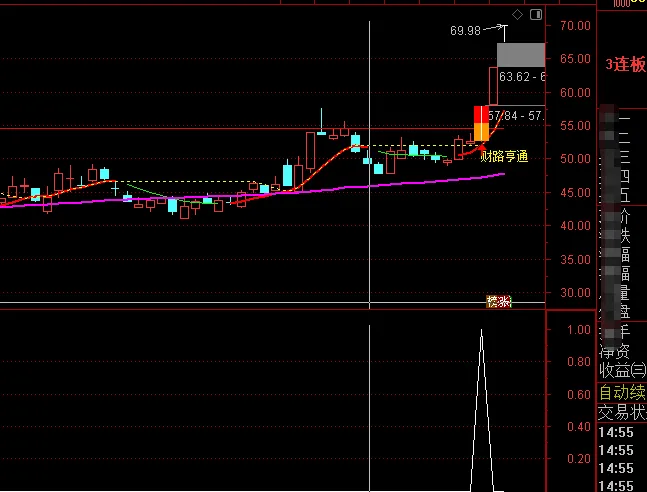The image size is (647, 492).
Task: Click the 57.84 price range label
Action: pyautogui.click(x=517, y=116)
